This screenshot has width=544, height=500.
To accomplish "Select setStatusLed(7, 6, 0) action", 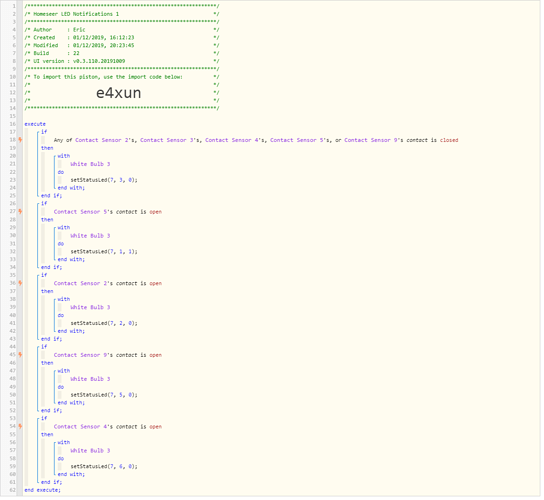I will (104, 467).
